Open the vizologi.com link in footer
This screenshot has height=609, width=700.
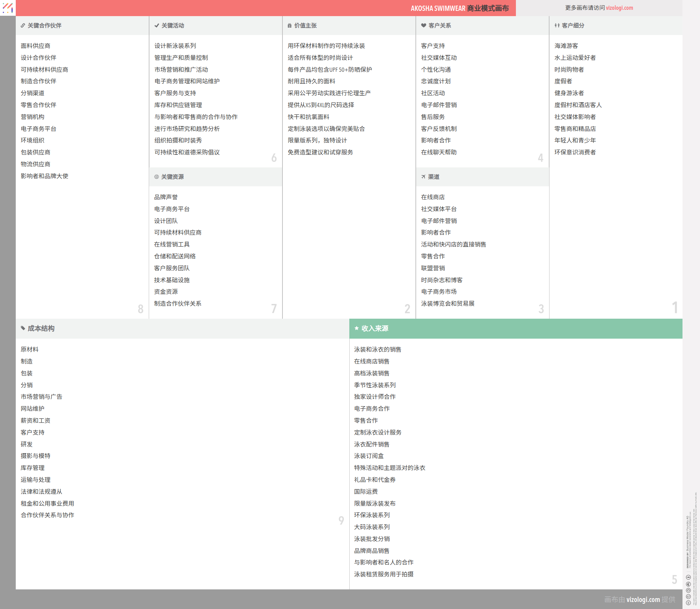point(643,599)
